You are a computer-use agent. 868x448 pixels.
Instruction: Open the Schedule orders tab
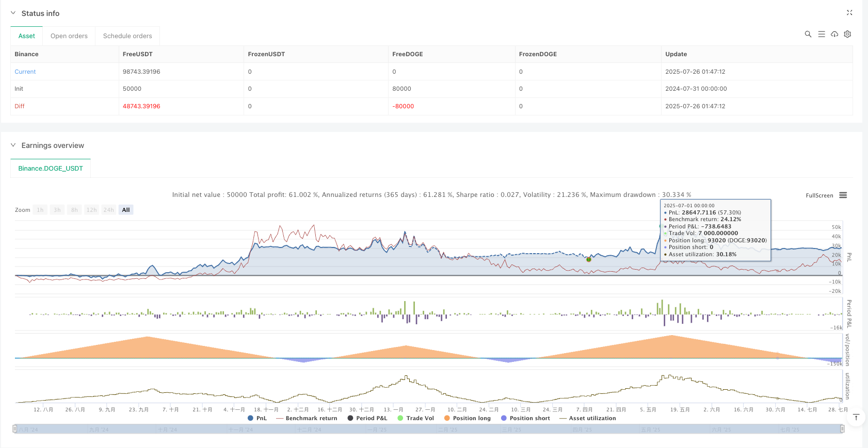click(x=127, y=36)
